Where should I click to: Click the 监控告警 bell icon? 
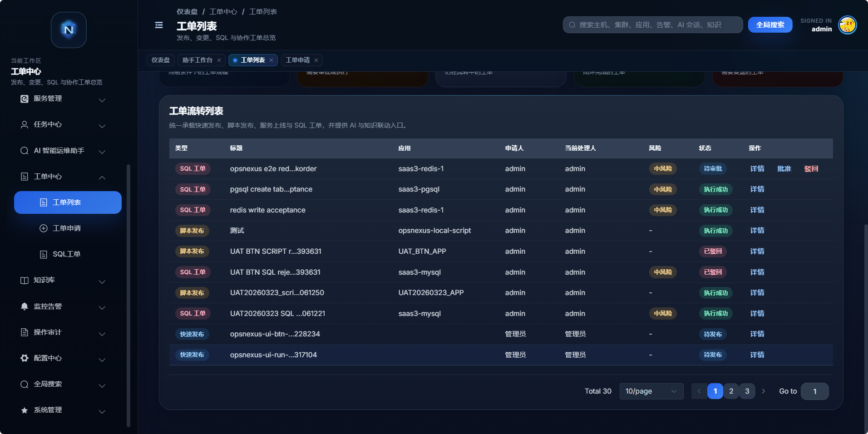pos(24,306)
